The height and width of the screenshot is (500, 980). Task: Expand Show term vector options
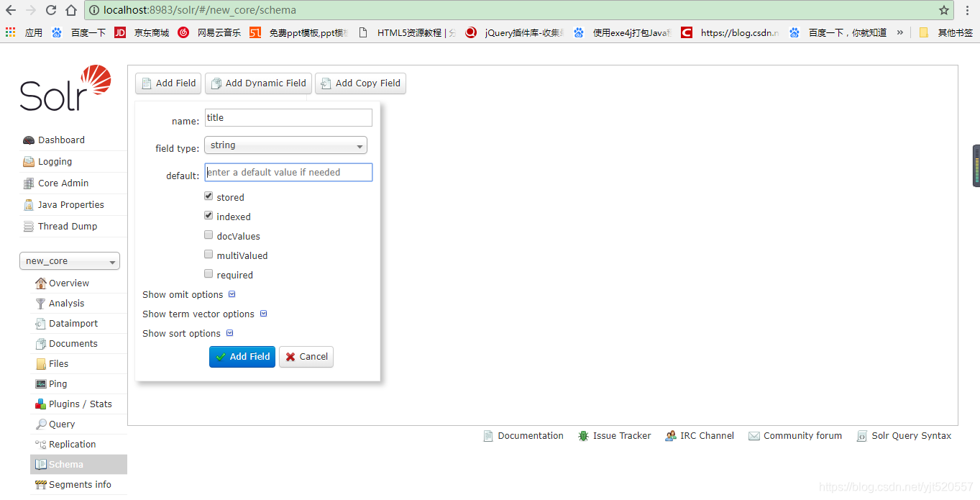pyautogui.click(x=205, y=314)
